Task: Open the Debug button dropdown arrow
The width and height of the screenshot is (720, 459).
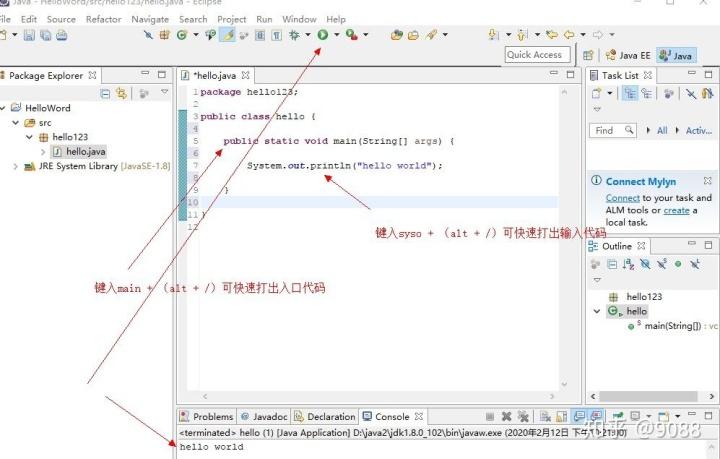Action: [x=308, y=34]
